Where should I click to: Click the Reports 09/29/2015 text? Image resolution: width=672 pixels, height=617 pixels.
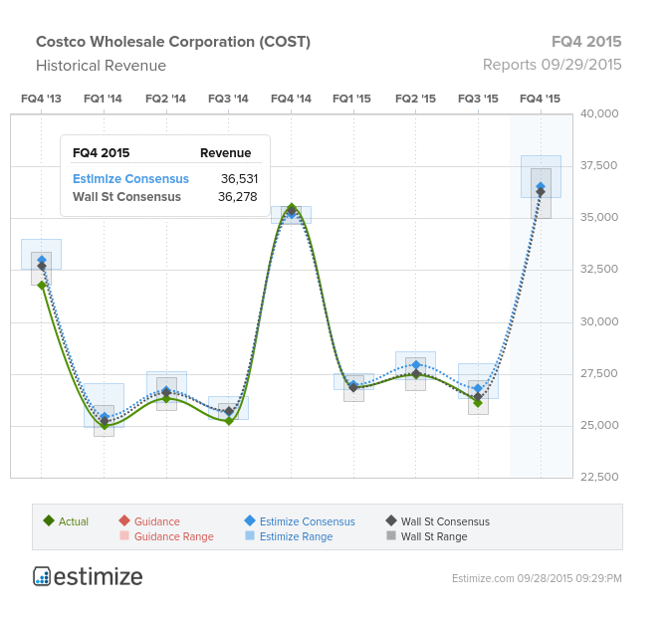552,65
